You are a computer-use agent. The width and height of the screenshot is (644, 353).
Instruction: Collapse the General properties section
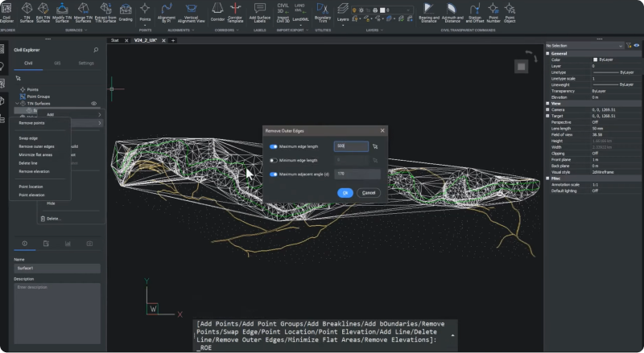pos(547,53)
